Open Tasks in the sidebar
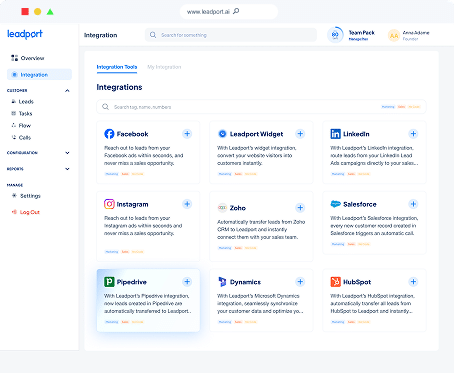This screenshot has width=454, height=373. (22, 113)
